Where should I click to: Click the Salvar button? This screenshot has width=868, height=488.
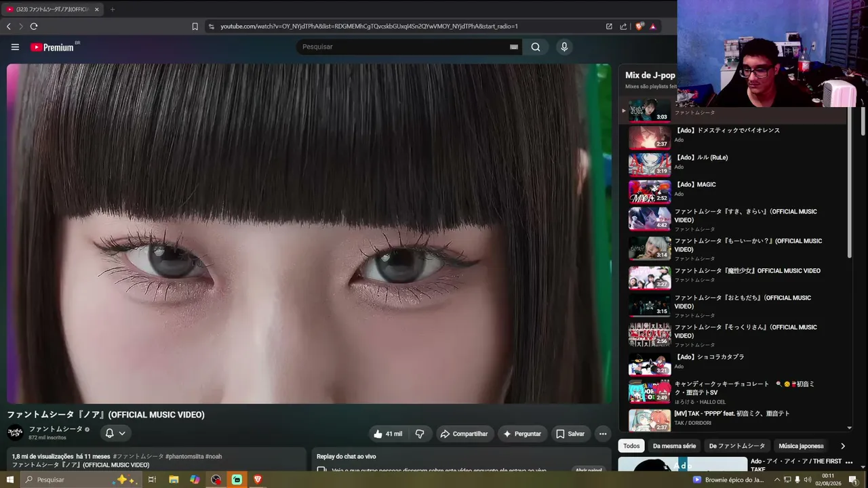tap(570, 434)
